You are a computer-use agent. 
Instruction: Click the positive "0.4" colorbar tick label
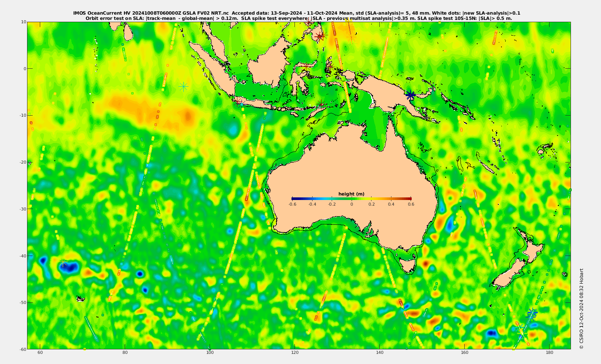pyautogui.click(x=391, y=204)
